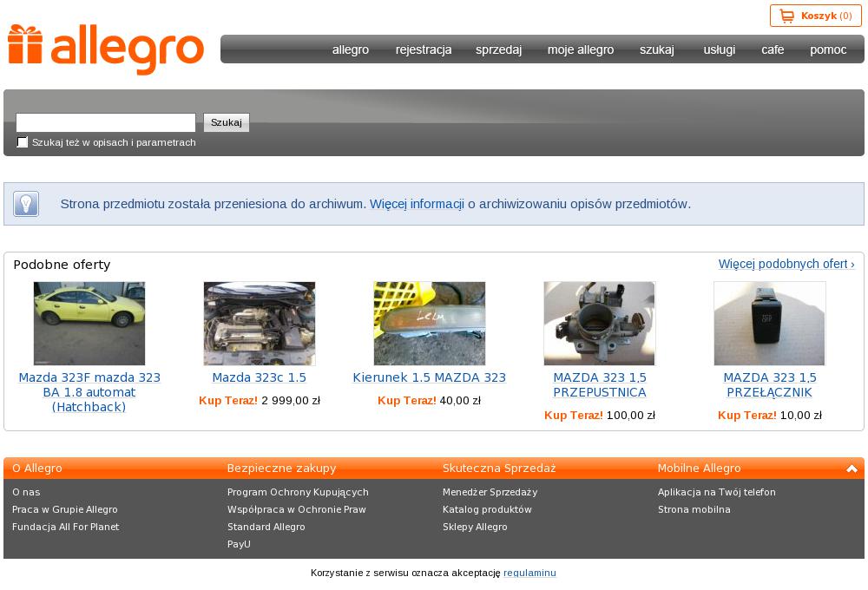Open Fundacja All For Planet link

tap(65, 527)
